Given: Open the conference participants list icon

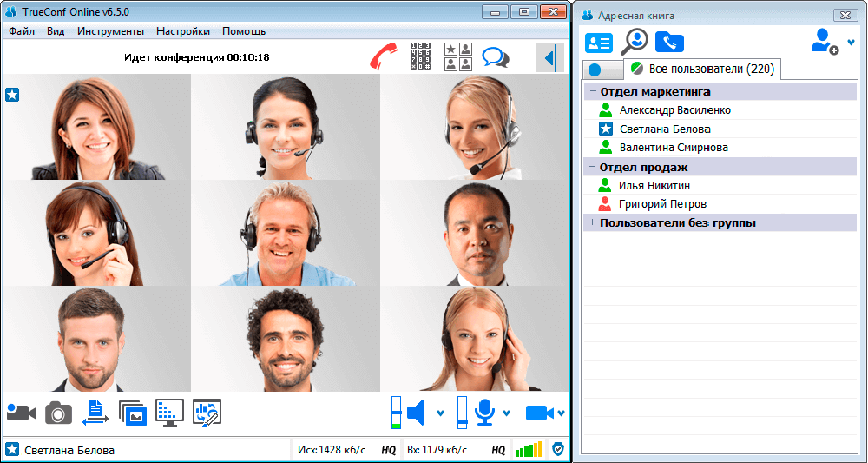Looking at the screenshot, I should [x=457, y=57].
